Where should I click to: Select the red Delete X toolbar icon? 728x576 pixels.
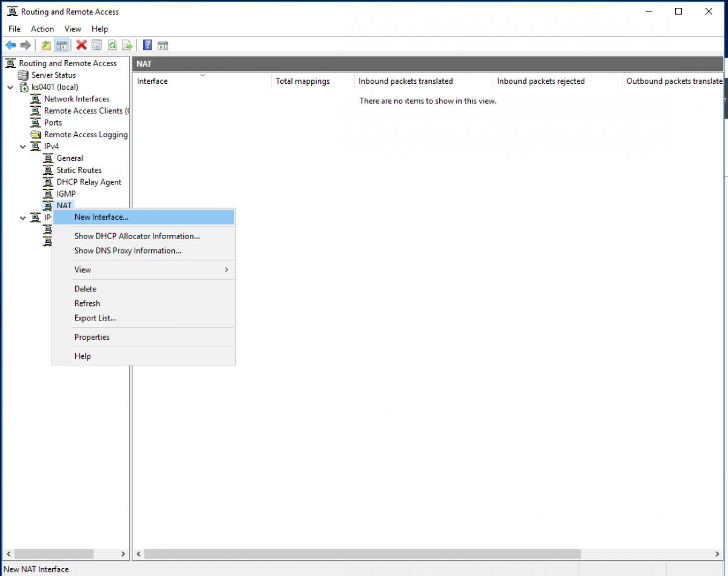[x=81, y=44]
